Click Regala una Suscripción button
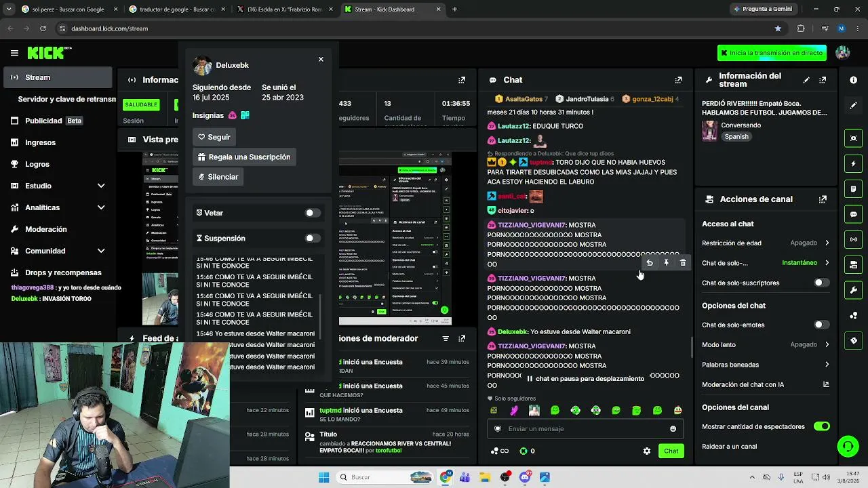 (x=244, y=157)
